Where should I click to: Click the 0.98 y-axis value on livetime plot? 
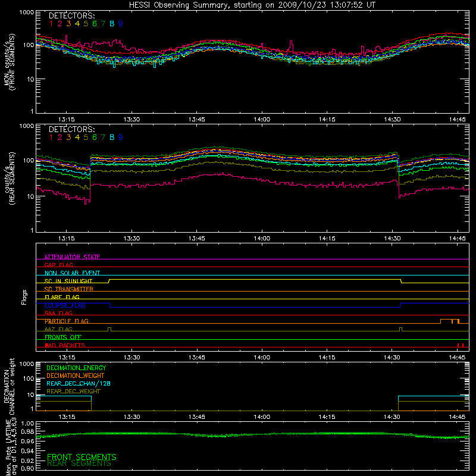click(27, 432)
